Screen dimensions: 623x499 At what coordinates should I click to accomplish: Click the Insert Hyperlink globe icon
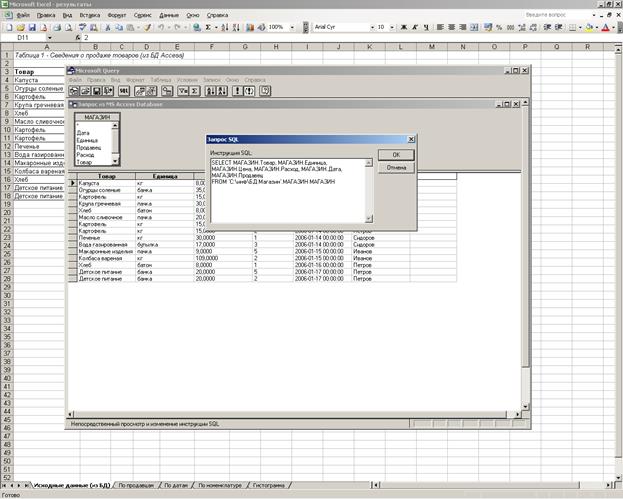click(196, 27)
